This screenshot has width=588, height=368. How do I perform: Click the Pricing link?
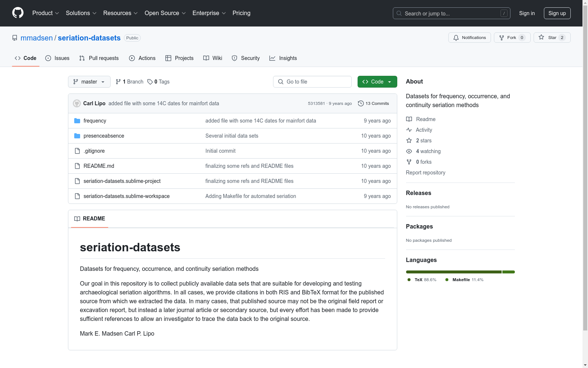point(241,13)
